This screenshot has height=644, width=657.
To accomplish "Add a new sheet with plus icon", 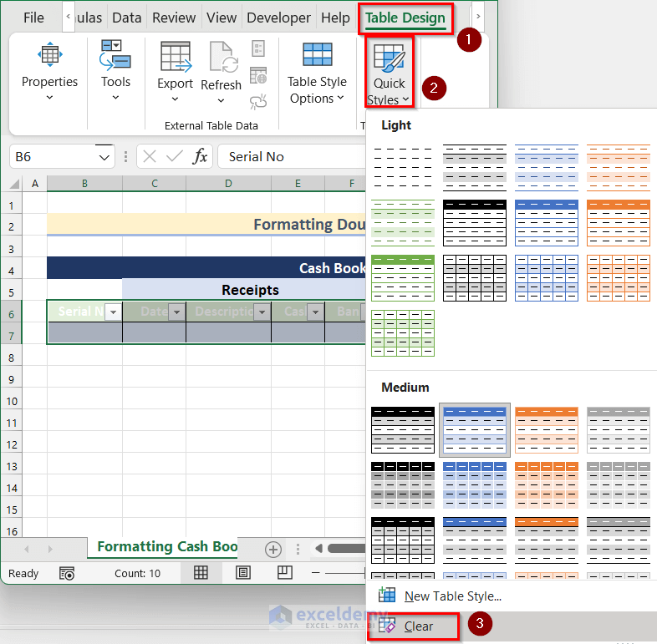I will tap(273, 550).
